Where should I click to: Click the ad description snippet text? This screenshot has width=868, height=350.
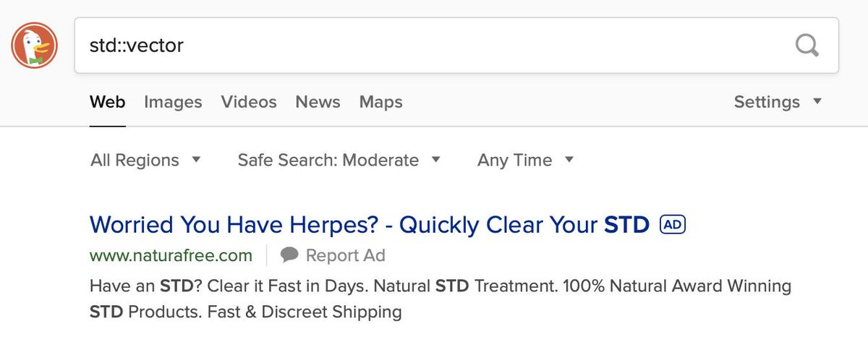tap(441, 299)
